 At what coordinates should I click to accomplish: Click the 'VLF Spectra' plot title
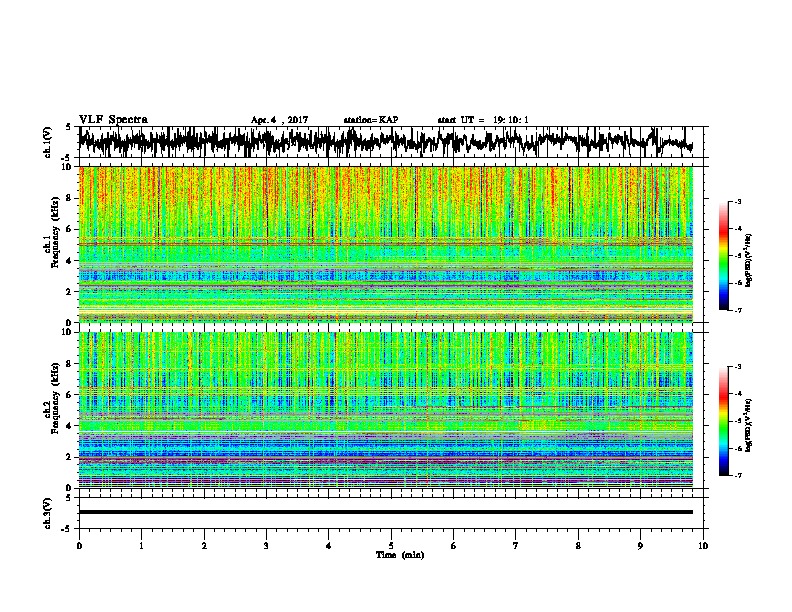point(113,120)
